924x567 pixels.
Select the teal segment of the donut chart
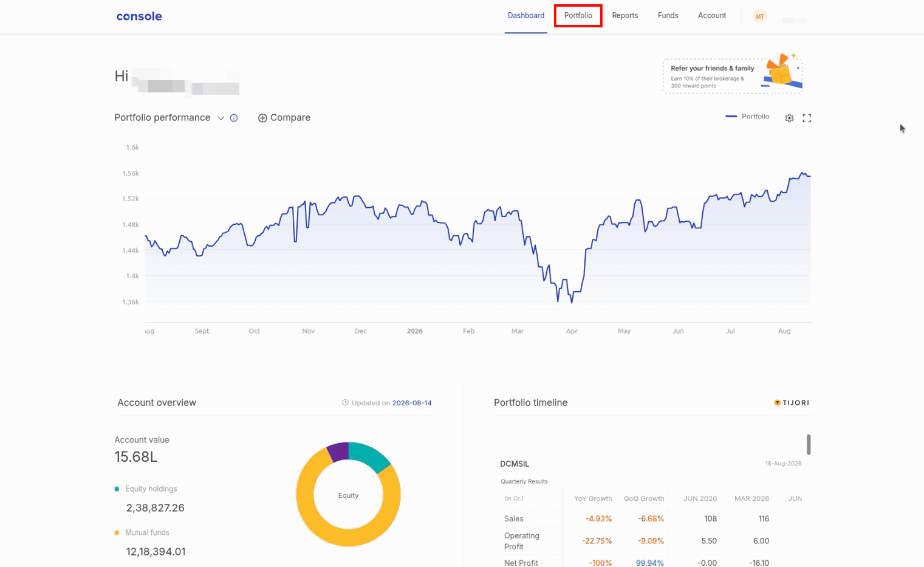372,455
